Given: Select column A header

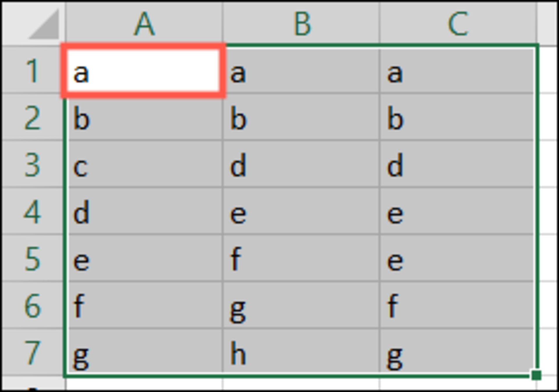Looking at the screenshot, I should (x=144, y=24).
